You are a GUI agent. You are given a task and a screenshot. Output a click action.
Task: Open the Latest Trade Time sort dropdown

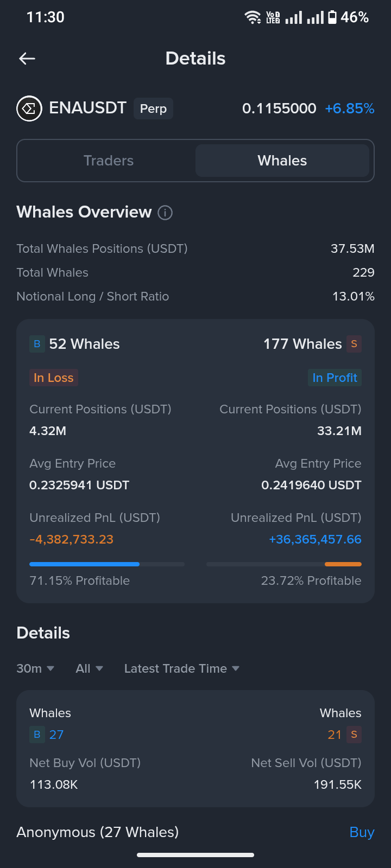click(182, 668)
